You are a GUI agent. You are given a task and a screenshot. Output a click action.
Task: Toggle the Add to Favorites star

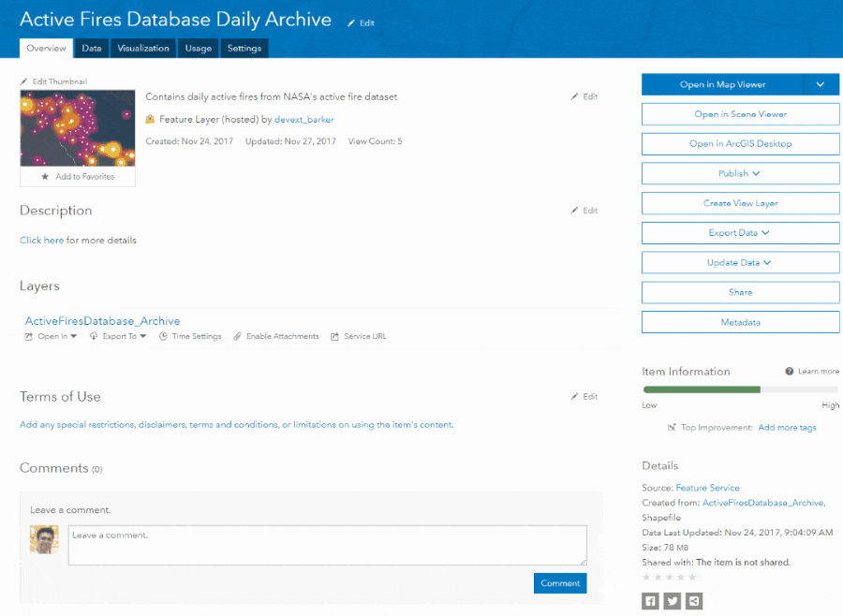pyautogui.click(x=45, y=176)
